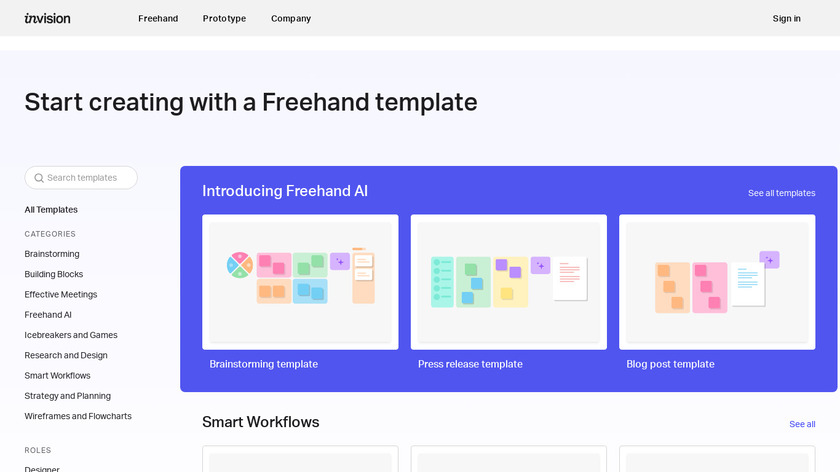840x472 pixels.
Task: Click See all templates link
Action: [x=781, y=193]
